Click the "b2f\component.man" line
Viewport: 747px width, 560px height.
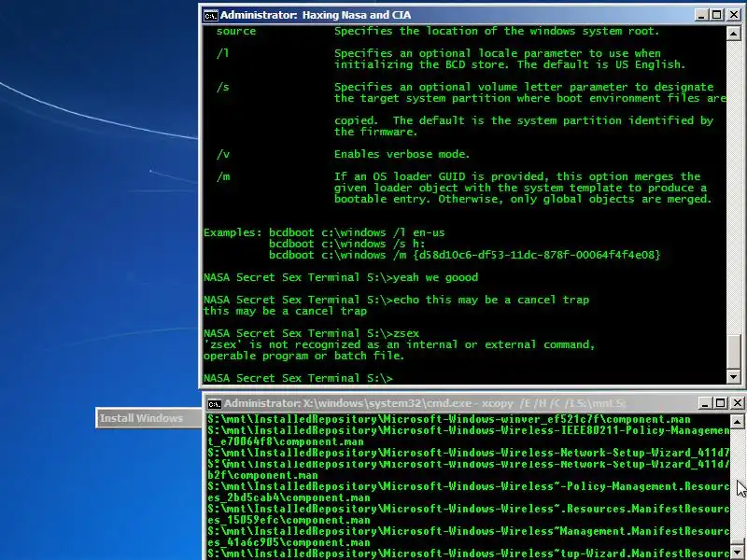pyautogui.click(x=262, y=476)
